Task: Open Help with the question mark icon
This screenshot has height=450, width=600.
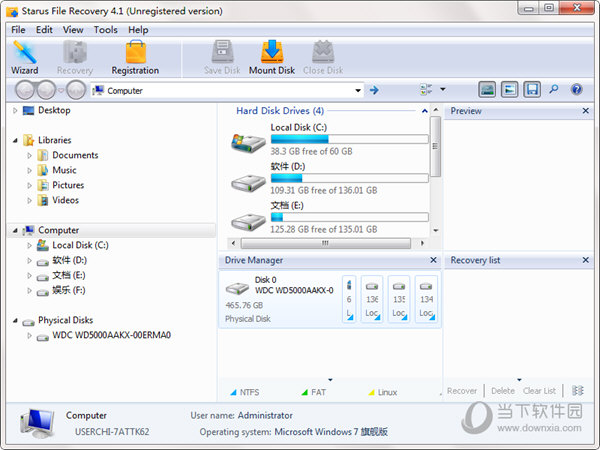Action: pyautogui.click(x=576, y=90)
